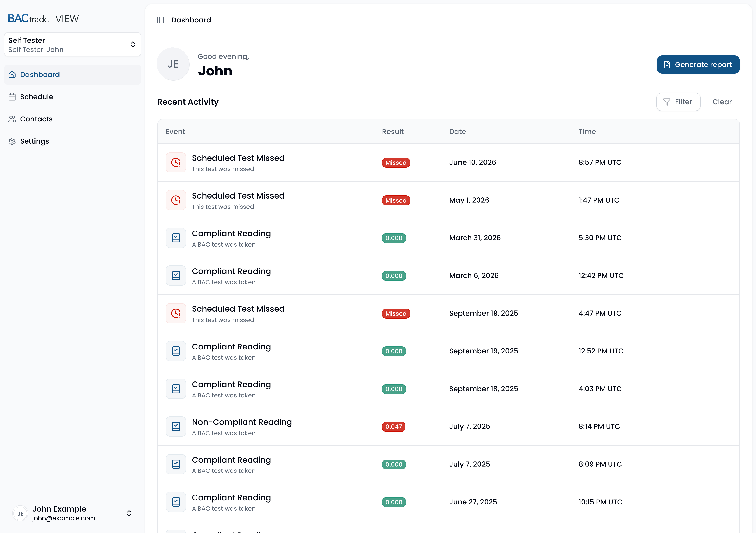The image size is (756, 533).
Task: Click document icon in Generate report button
Action: pyautogui.click(x=667, y=65)
